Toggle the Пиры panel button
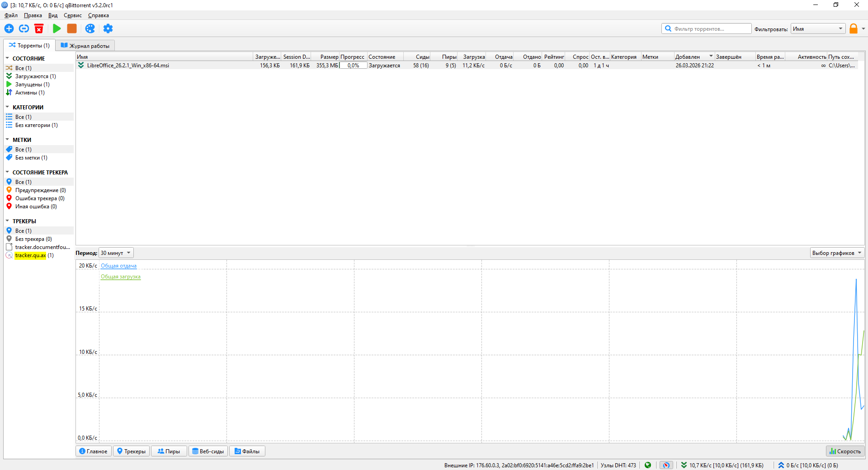The width and height of the screenshot is (868, 470). [169, 451]
